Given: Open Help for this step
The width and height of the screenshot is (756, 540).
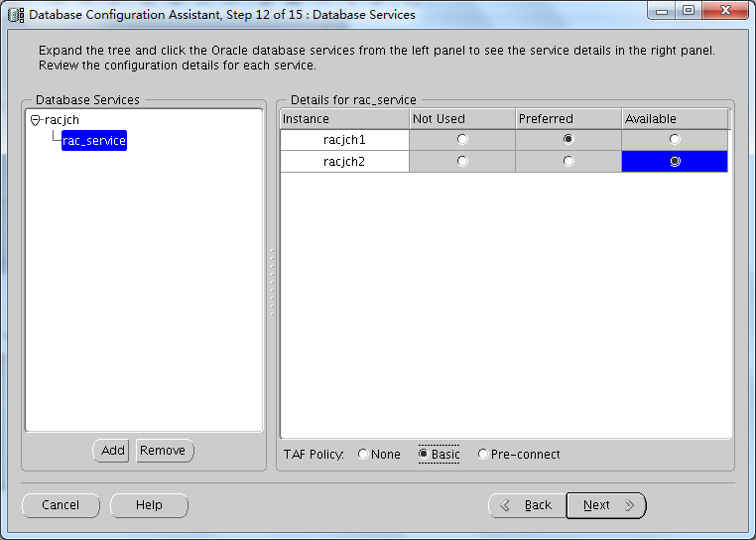Looking at the screenshot, I should tap(149, 505).
